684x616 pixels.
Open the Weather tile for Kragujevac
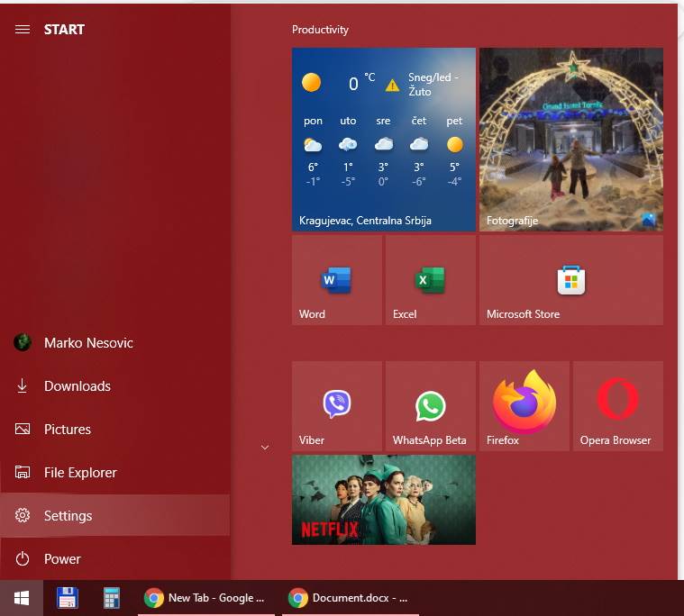coord(383,140)
